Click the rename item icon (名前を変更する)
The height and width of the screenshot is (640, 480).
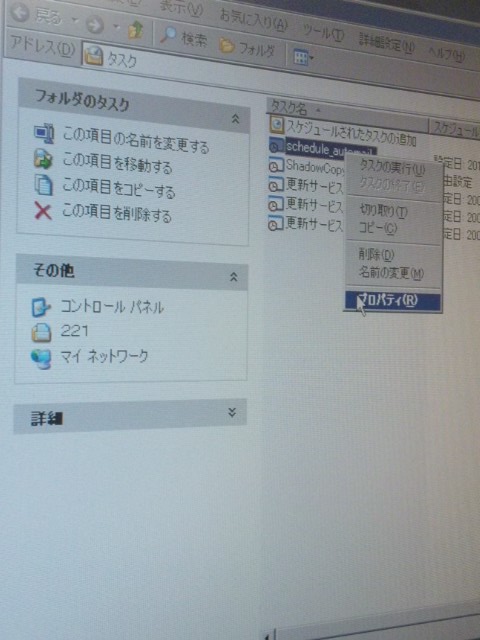tap(44, 133)
